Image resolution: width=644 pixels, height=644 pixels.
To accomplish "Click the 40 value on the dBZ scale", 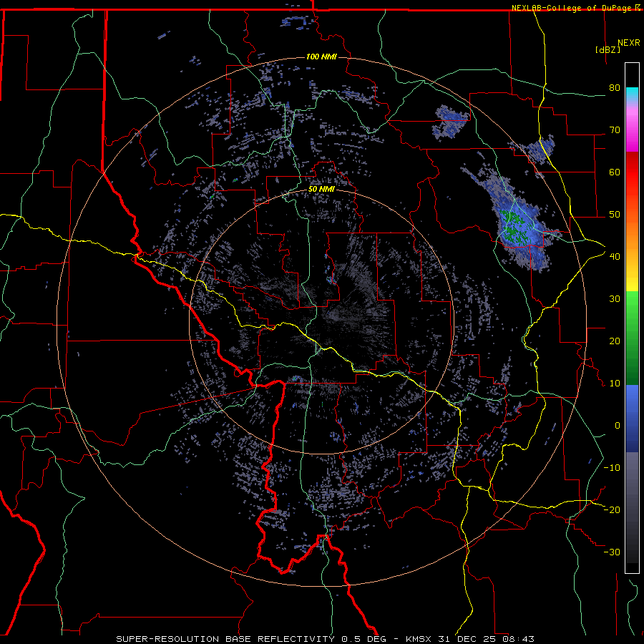I will click(x=615, y=256).
